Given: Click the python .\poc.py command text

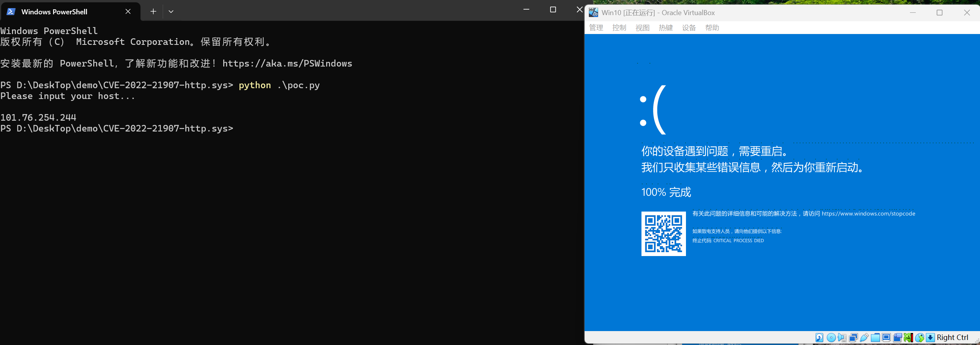Looking at the screenshot, I should (279, 85).
